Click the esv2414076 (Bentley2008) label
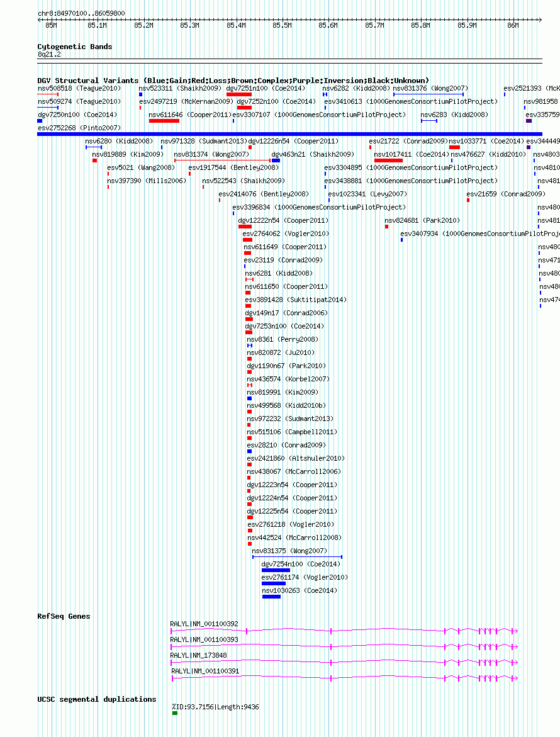 coord(264,194)
